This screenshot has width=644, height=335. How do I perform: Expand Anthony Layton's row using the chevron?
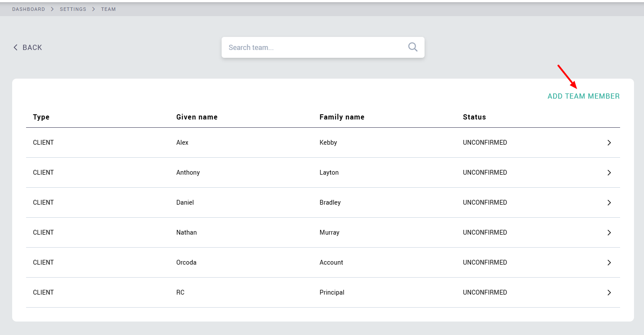(609, 172)
